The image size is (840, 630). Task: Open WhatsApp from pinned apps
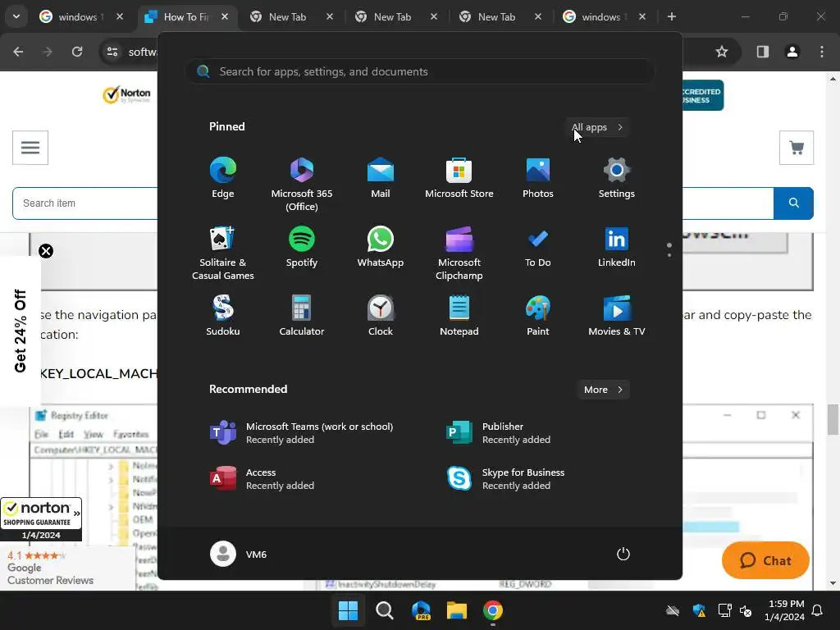[x=381, y=247]
